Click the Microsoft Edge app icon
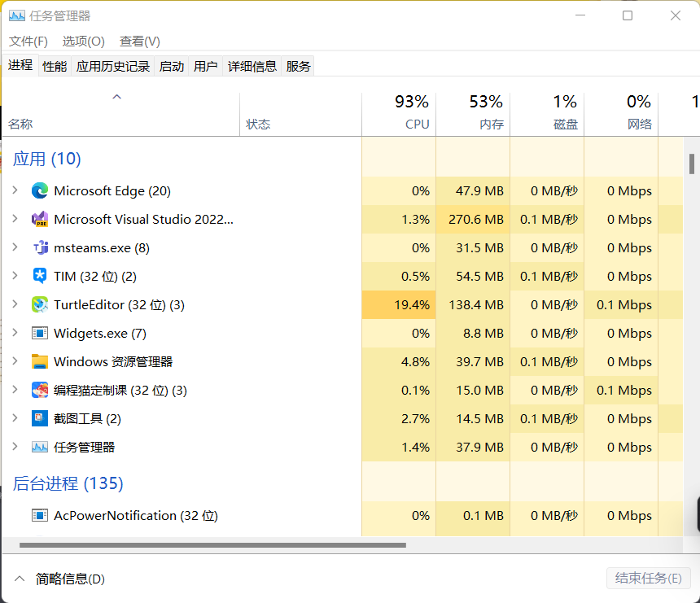 pos(40,191)
